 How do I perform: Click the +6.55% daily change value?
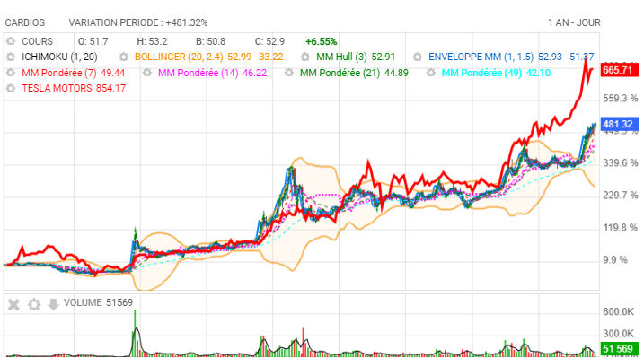(322, 41)
